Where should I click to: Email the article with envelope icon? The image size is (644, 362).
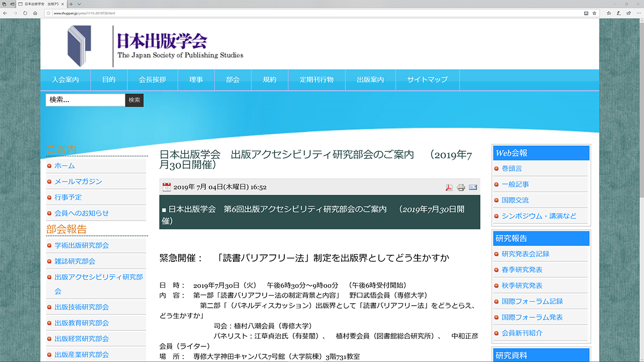tap(473, 188)
